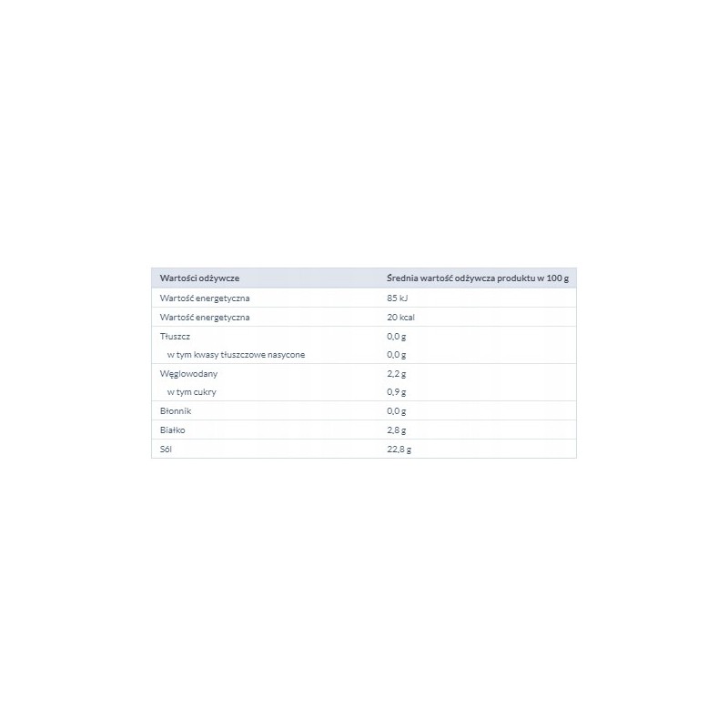Viewport: 728px width, 728px height.
Task: Click the 'Węglowodany' row label
Action: click(x=188, y=374)
